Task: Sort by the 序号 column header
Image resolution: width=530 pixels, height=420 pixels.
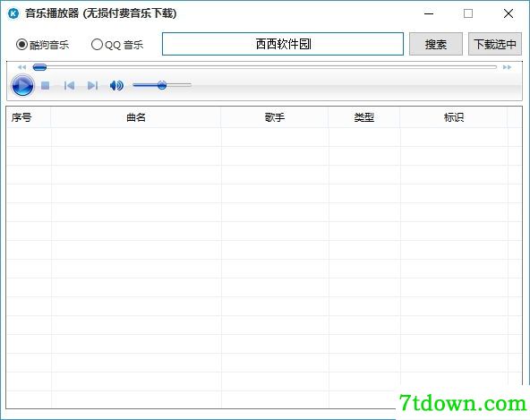Action: [29, 117]
